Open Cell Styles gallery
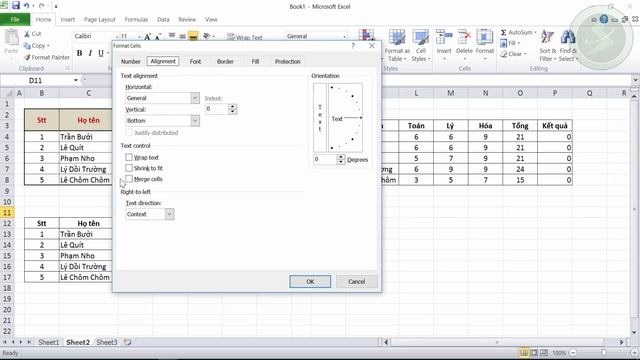Image resolution: width=640 pixels, height=360 pixels. click(x=420, y=46)
